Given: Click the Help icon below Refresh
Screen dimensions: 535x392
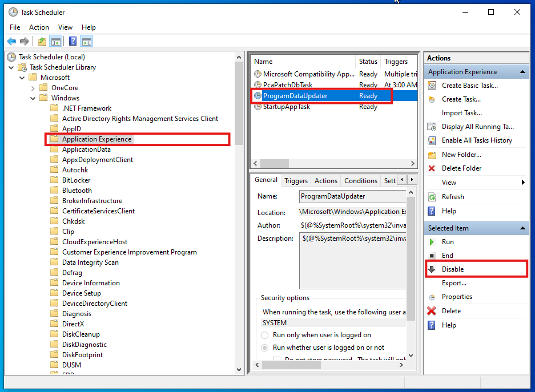Looking at the screenshot, I should (432, 211).
